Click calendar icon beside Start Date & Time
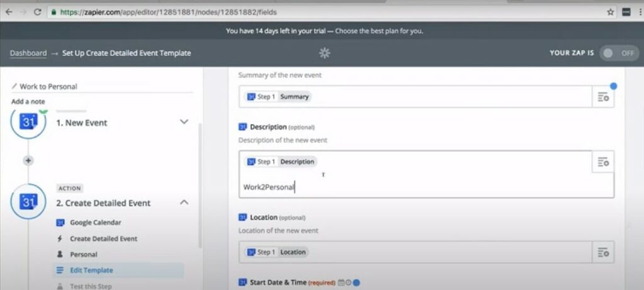Image resolution: width=644 pixels, height=290 pixels. coord(340,282)
